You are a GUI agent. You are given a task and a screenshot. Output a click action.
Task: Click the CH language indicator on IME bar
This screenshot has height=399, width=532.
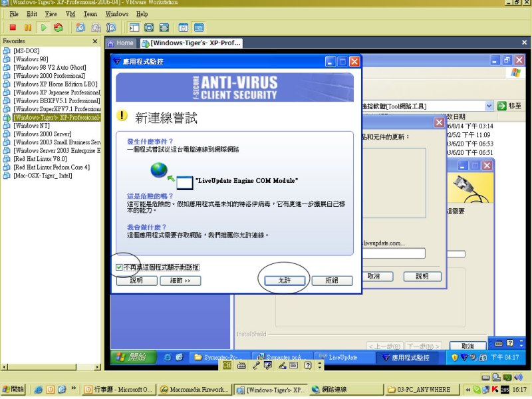(x=227, y=365)
